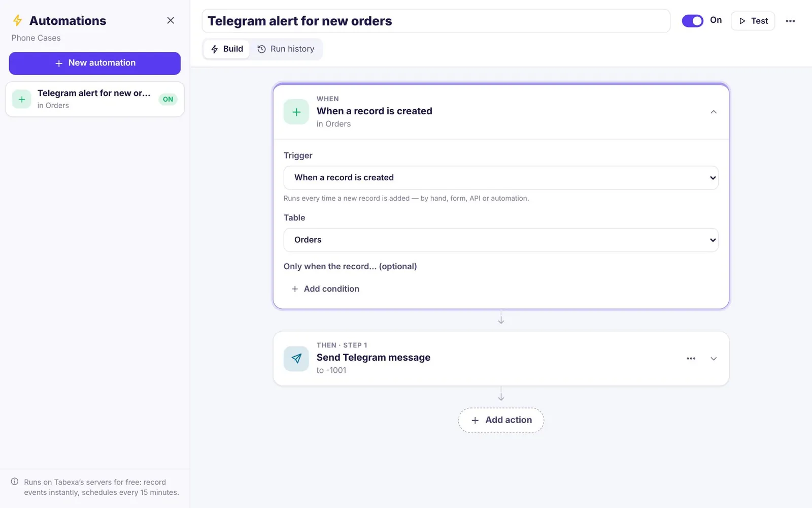Expand the Send Telegram message step
This screenshot has height=508, width=812.
714,359
